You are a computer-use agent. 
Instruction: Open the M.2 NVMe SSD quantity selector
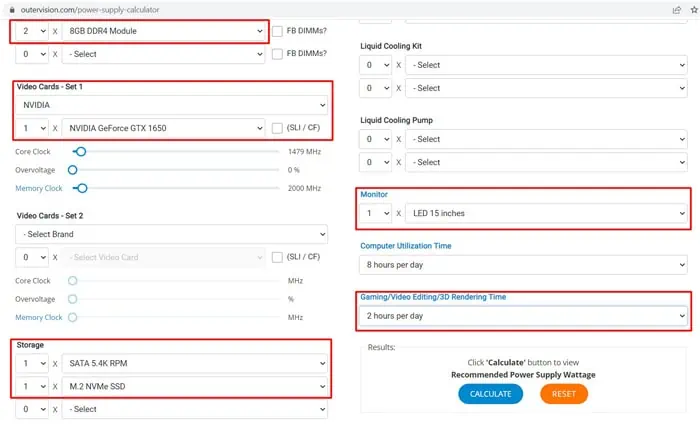32,387
